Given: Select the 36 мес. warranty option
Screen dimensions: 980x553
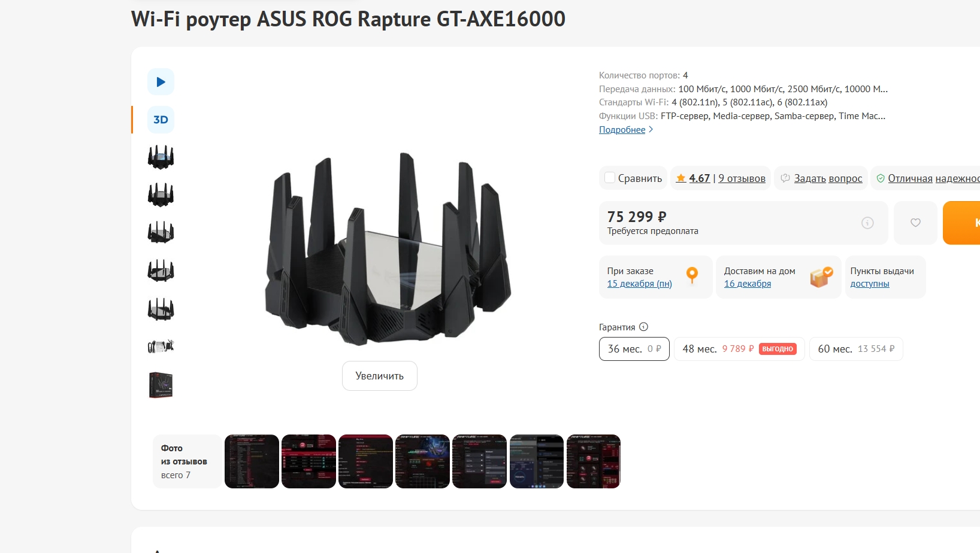Looking at the screenshot, I should (x=634, y=349).
